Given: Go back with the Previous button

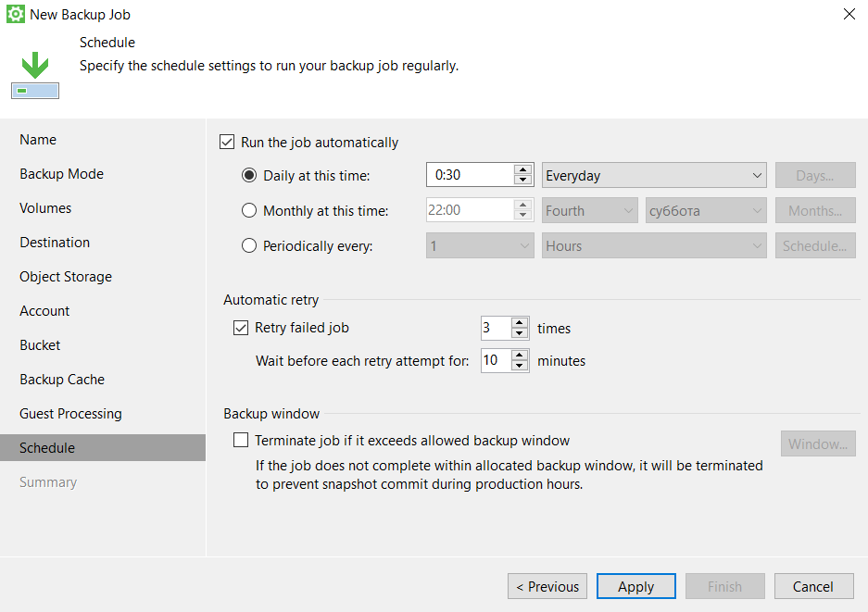Looking at the screenshot, I should click(x=547, y=586).
